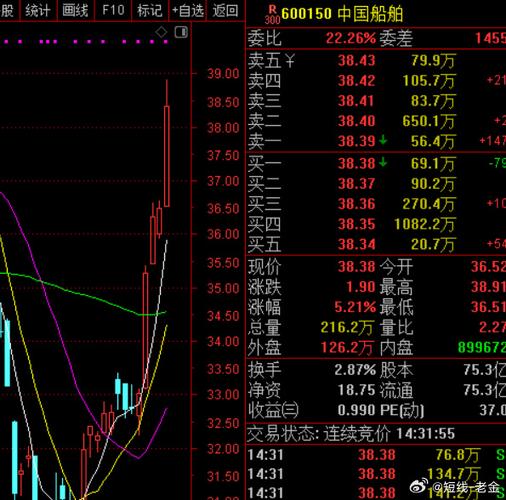The width and height of the screenshot is (506, 500).
Task: Click 涨跌 value 1.90
Action: point(361,287)
